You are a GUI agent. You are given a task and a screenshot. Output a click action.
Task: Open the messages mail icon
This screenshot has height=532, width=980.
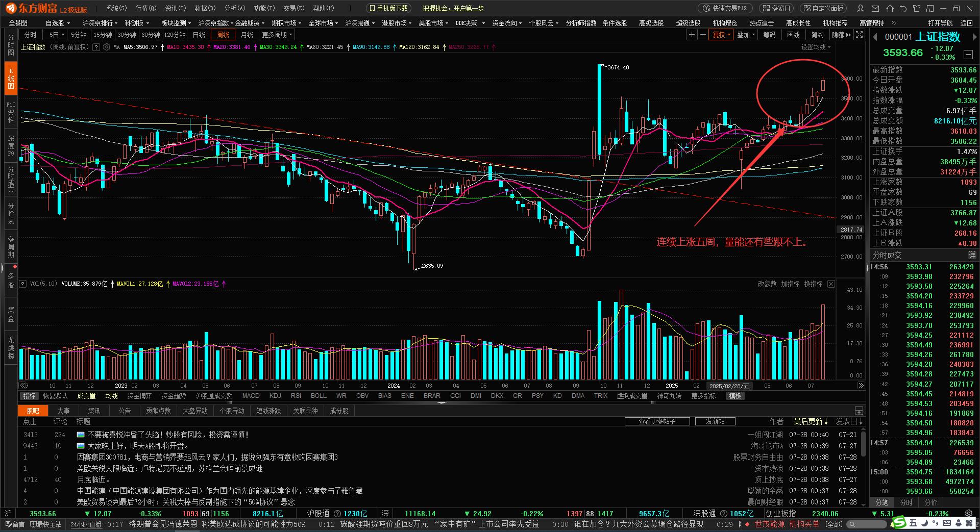tap(875, 9)
